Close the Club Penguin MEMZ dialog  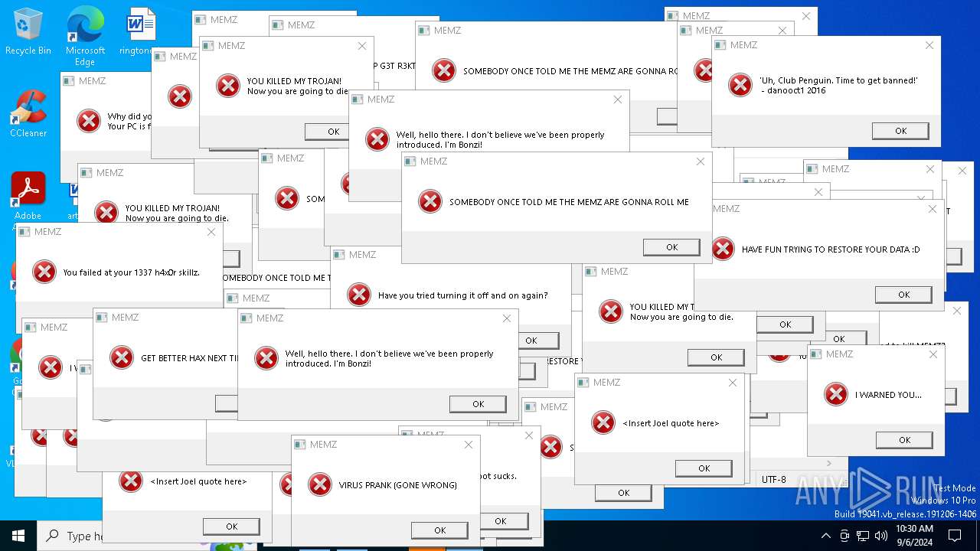[x=929, y=45]
